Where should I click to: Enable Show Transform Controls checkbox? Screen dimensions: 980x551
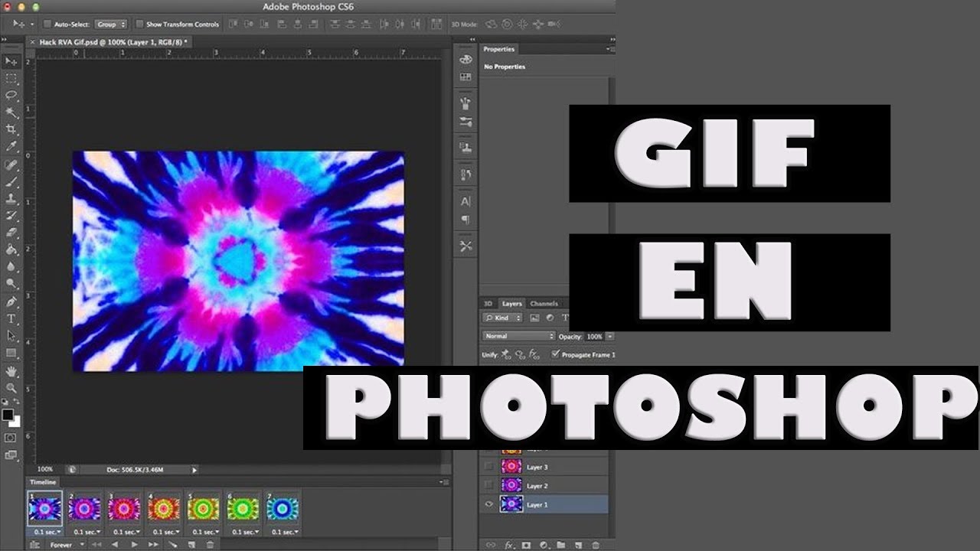pos(139,24)
